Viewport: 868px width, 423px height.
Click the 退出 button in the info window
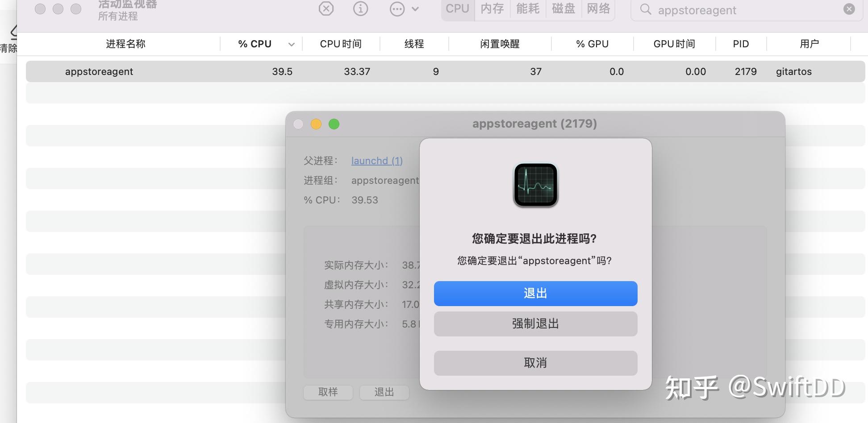384,392
